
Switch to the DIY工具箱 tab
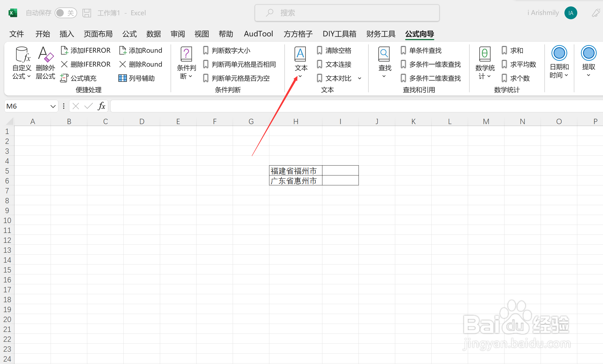(x=340, y=34)
